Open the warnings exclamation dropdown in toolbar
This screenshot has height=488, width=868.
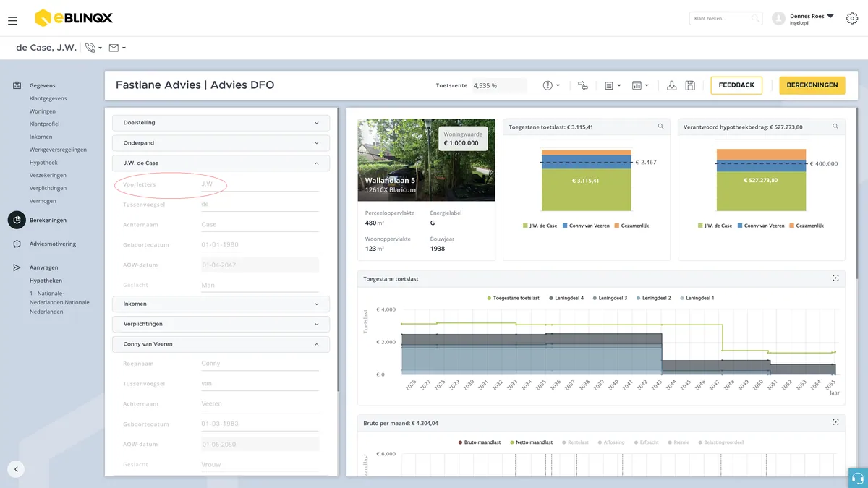tap(551, 85)
